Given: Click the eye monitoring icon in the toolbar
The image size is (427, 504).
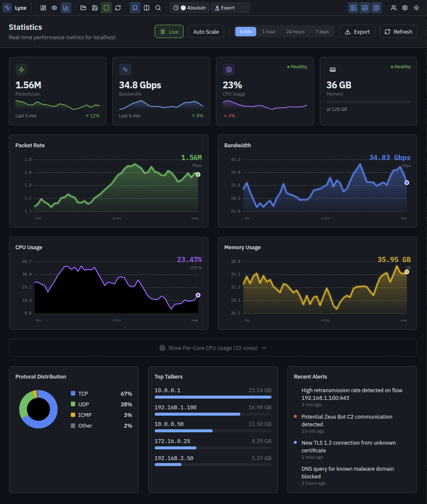Looking at the screenshot, I should pos(54,8).
